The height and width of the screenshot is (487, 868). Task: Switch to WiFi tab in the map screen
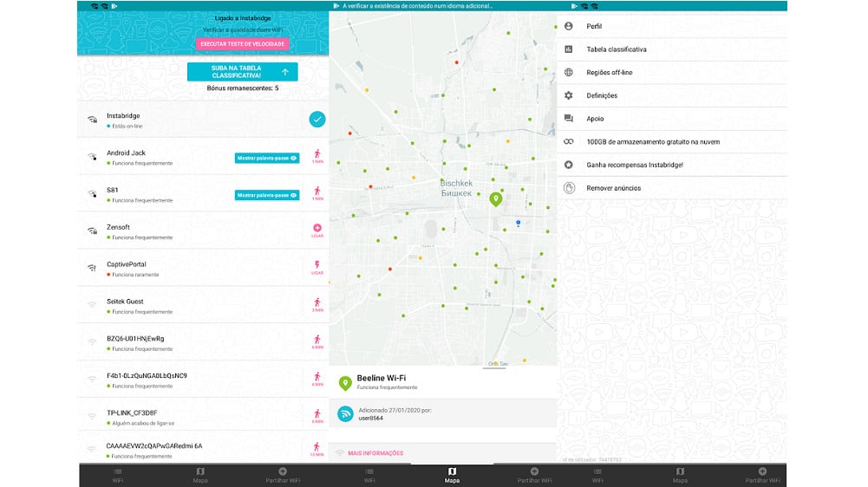(x=369, y=475)
